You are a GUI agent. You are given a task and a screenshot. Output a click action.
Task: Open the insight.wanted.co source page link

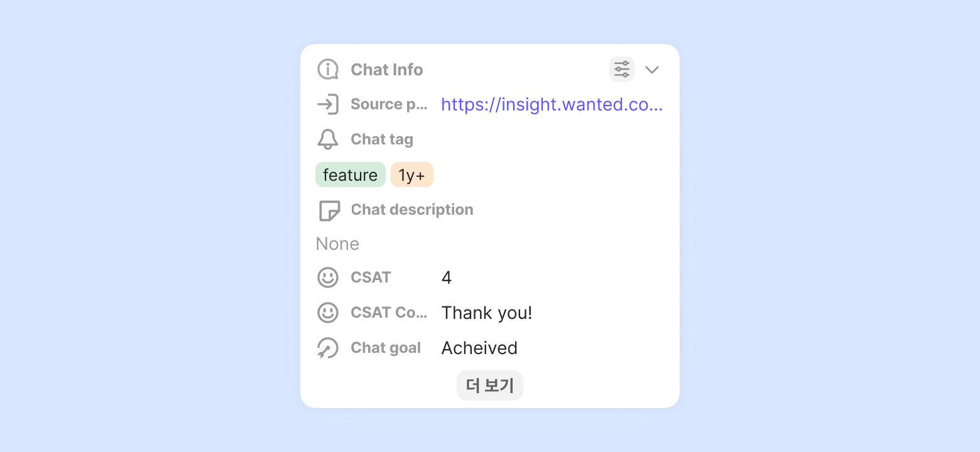[552, 104]
